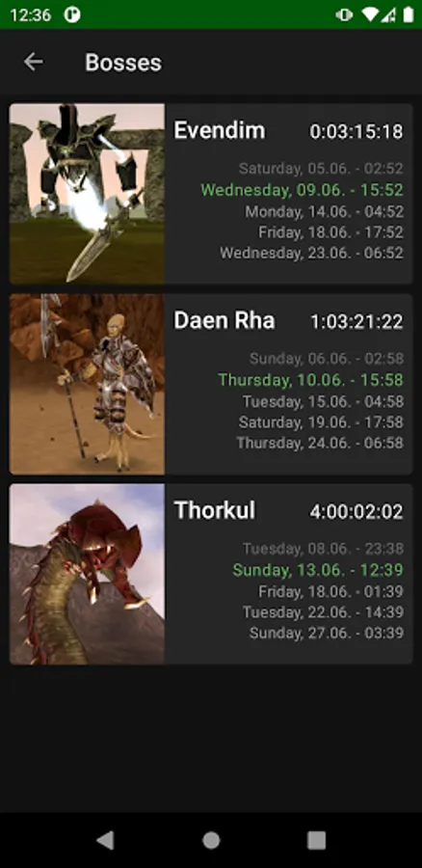The image size is (422, 868).
Task: Select the Thorkul boss name
Action: pyautogui.click(x=215, y=510)
